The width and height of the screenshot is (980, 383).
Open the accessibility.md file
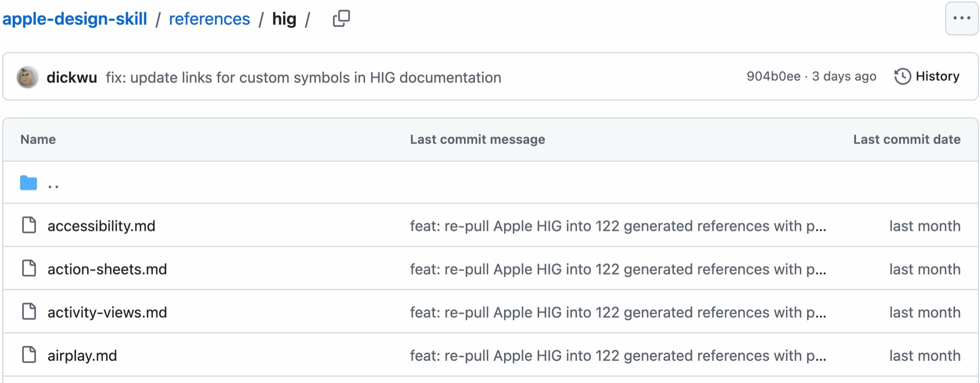(x=101, y=226)
